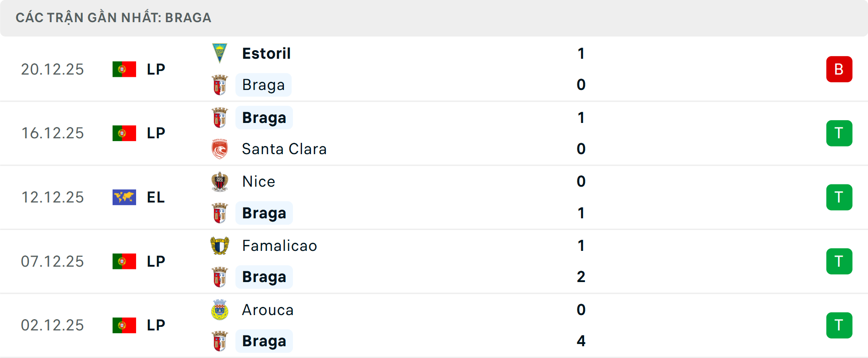Select the EL competition label

click(x=156, y=198)
